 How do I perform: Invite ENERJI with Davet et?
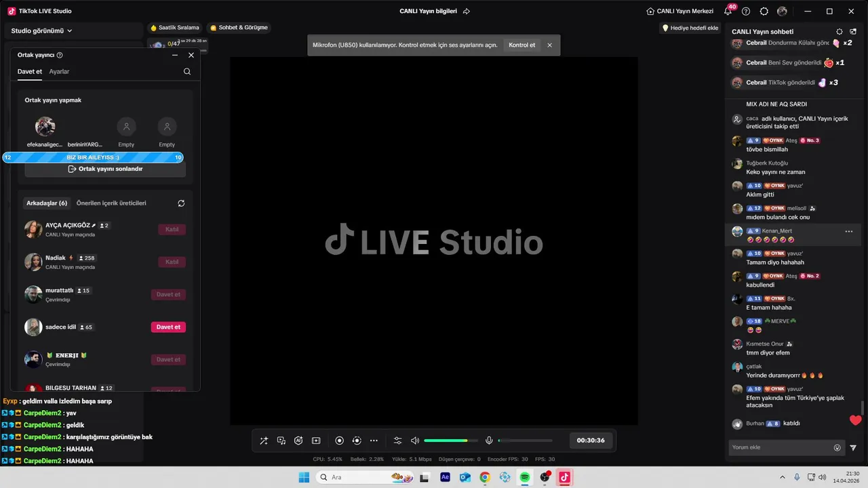[168, 360]
